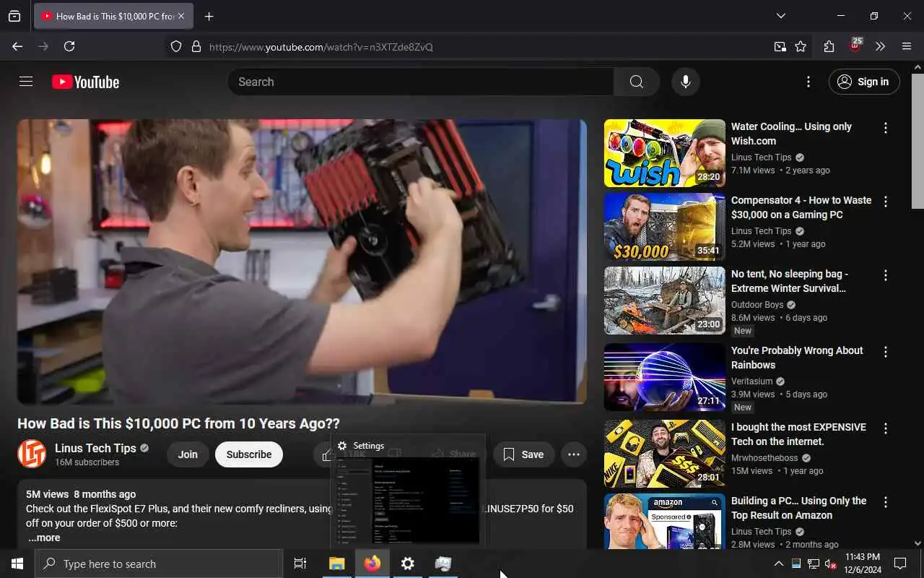The image size is (924, 578).
Task: Subscribe to Linus Tech Tips
Action: pyautogui.click(x=249, y=454)
